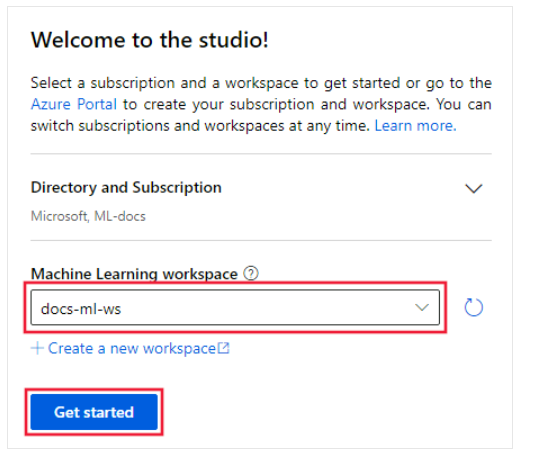Open the Azure Portal link

click(74, 104)
